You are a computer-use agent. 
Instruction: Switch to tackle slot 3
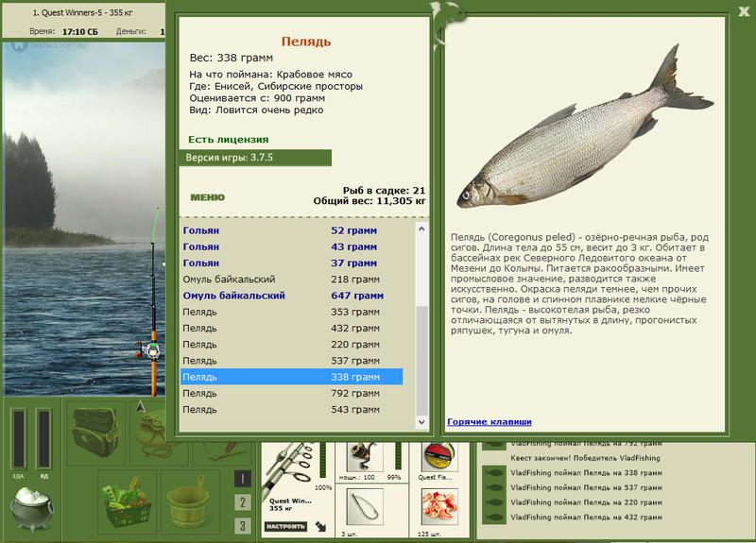243,526
